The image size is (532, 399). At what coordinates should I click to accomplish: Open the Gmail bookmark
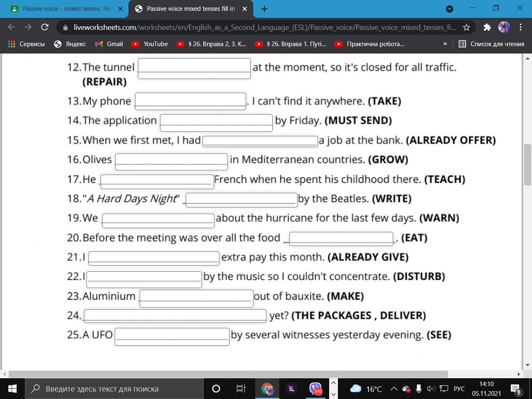(109, 44)
